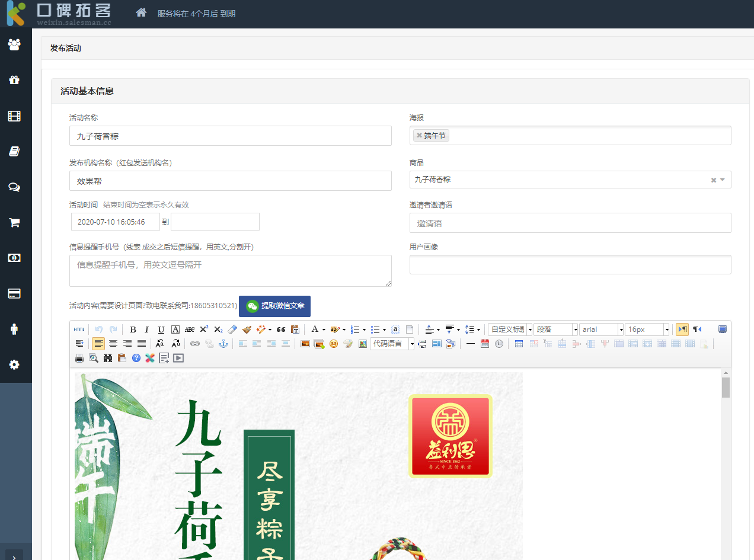Insert an anchor in editor
The height and width of the screenshot is (560, 754).
tap(223, 344)
